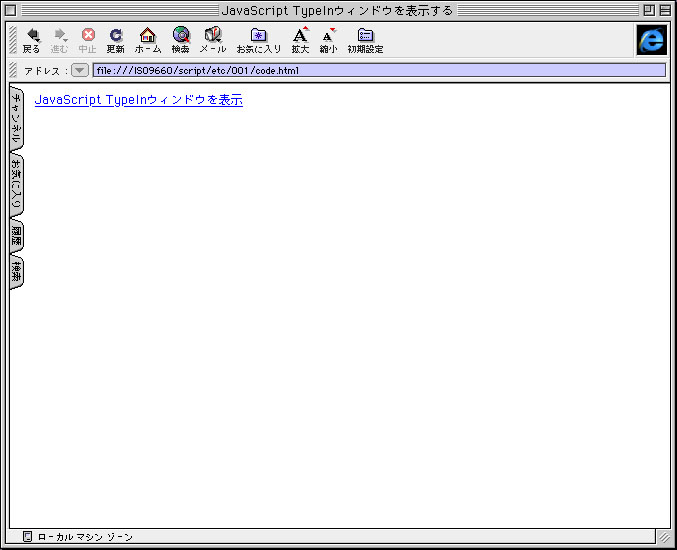Viewport: 677px width, 550px height.
Task: Open the address history dropdown arrow
Action: pyautogui.click(x=80, y=71)
